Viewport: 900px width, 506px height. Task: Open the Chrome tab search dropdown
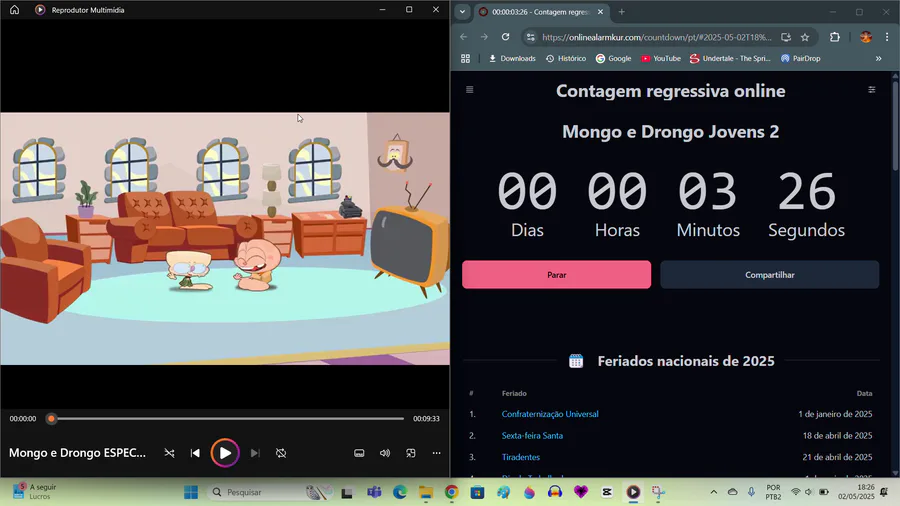pyautogui.click(x=462, y=11)
